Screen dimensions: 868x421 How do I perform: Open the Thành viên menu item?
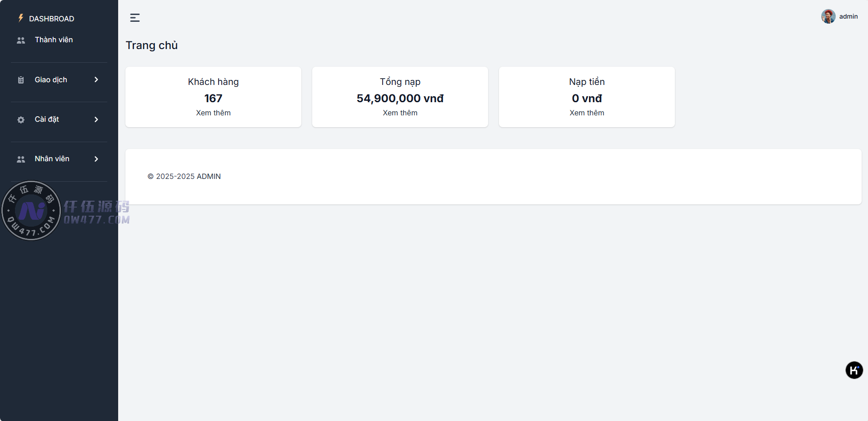(x=54, y=40)
